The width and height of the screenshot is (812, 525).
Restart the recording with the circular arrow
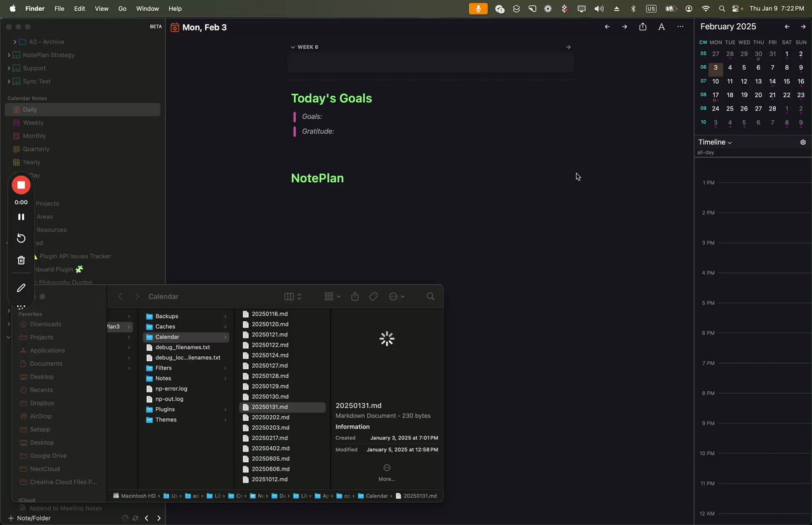pyautogui.click(x=21, y=238)
